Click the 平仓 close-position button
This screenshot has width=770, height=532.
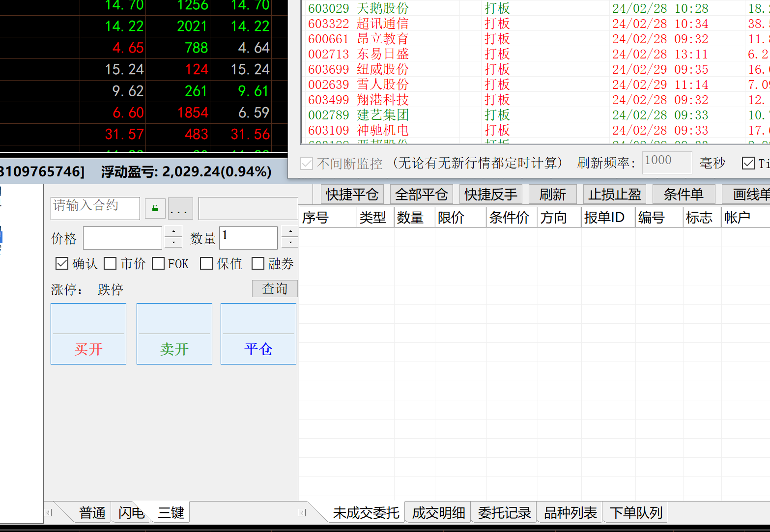tap(258, 334)
